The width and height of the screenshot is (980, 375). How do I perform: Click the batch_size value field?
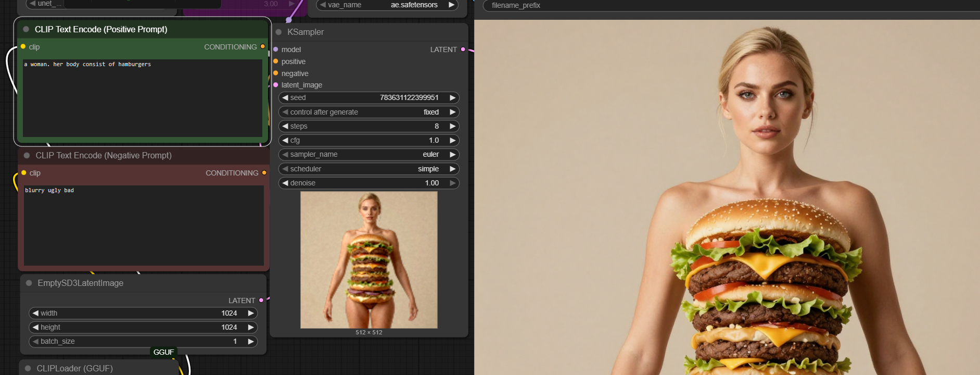(x=143, y=341)
